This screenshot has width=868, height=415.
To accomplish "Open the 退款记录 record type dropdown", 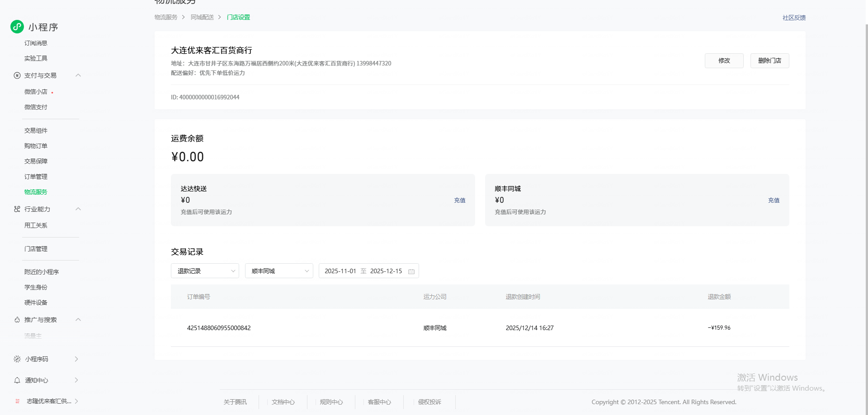I will (205, 271).
